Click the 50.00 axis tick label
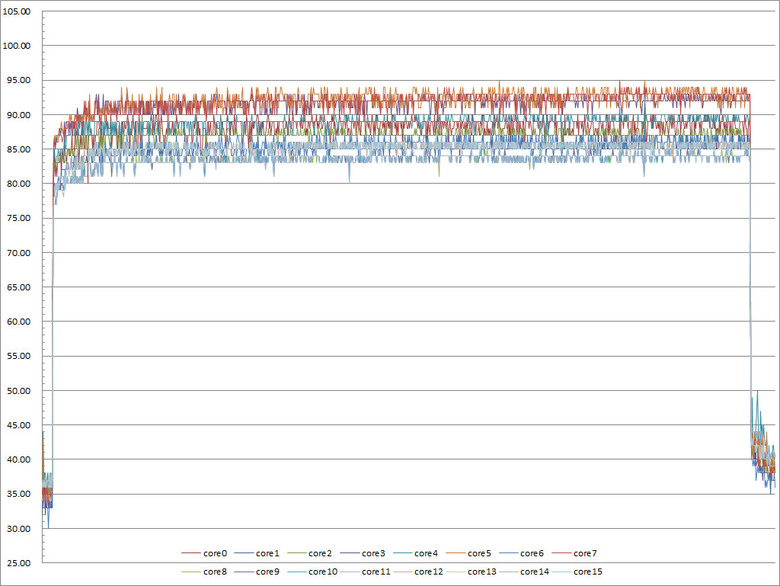 [x=19, y=391]
